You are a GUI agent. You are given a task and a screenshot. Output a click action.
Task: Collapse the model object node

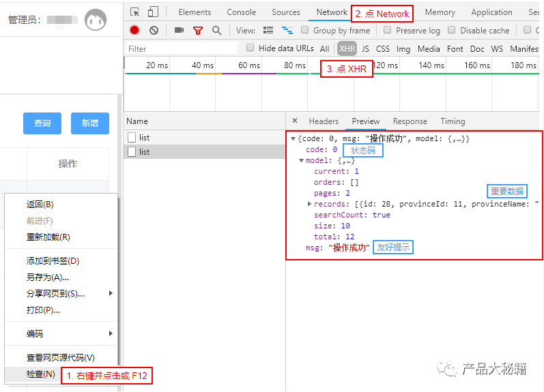point(301,161)
